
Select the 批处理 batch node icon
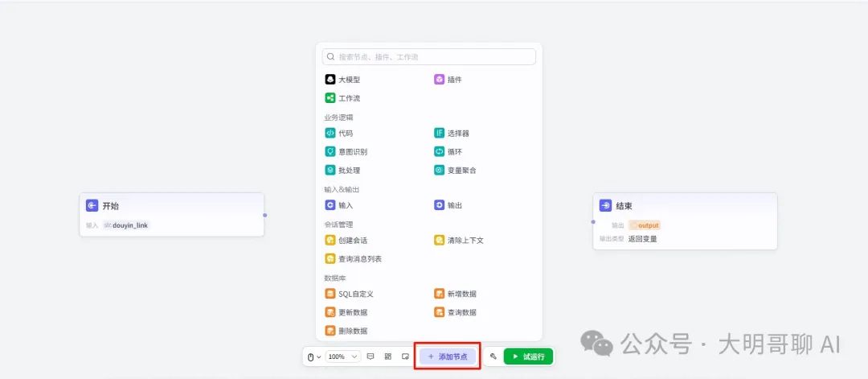(x=330, y=170)
